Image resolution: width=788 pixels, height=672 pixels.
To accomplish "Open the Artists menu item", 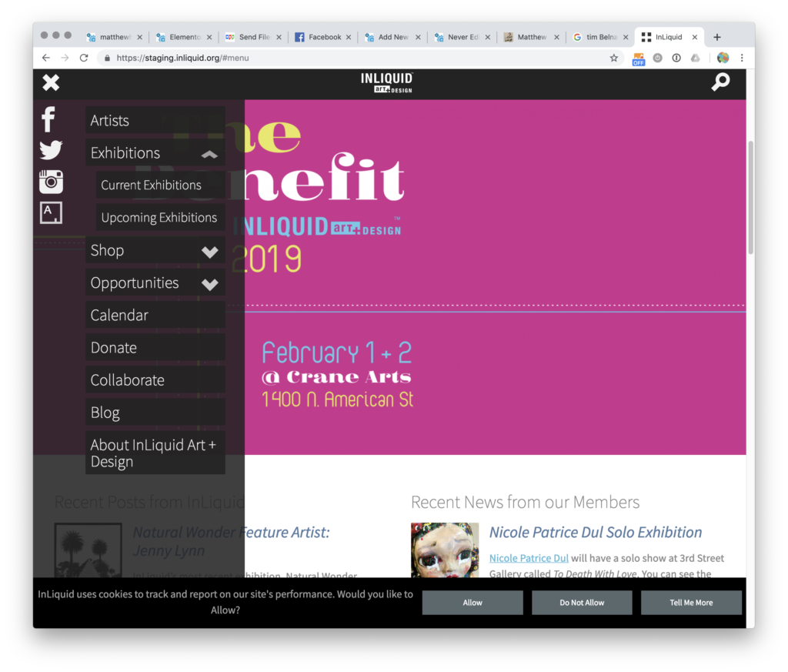I will (155, 121).
